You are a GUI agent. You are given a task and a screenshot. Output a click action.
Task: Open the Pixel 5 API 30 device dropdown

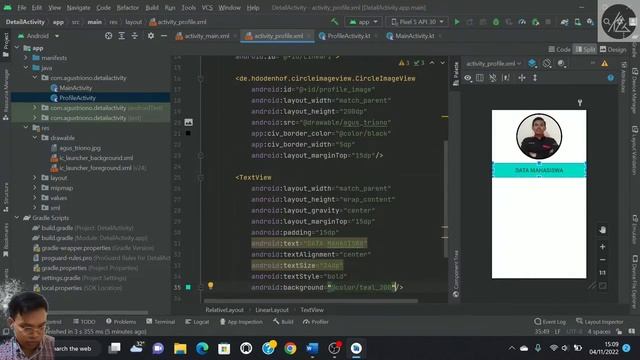coord(417,22)
